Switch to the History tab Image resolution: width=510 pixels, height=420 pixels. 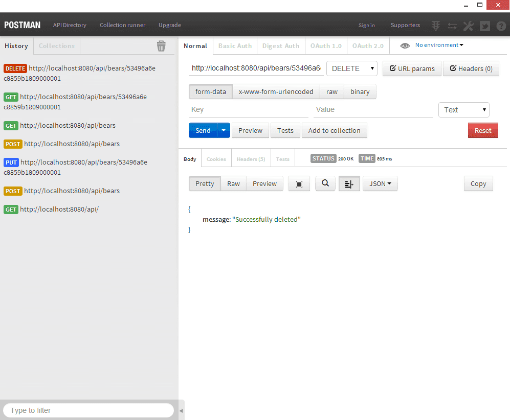tap(16, 46)
